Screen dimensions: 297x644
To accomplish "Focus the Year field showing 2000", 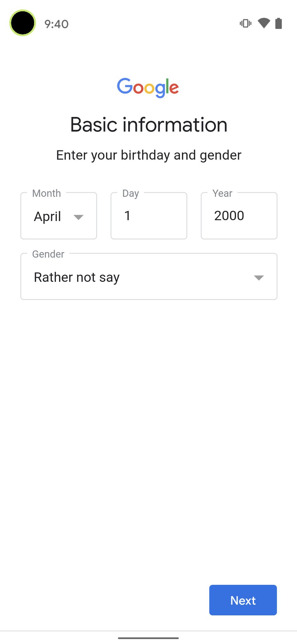I will (x=239, y=216).
